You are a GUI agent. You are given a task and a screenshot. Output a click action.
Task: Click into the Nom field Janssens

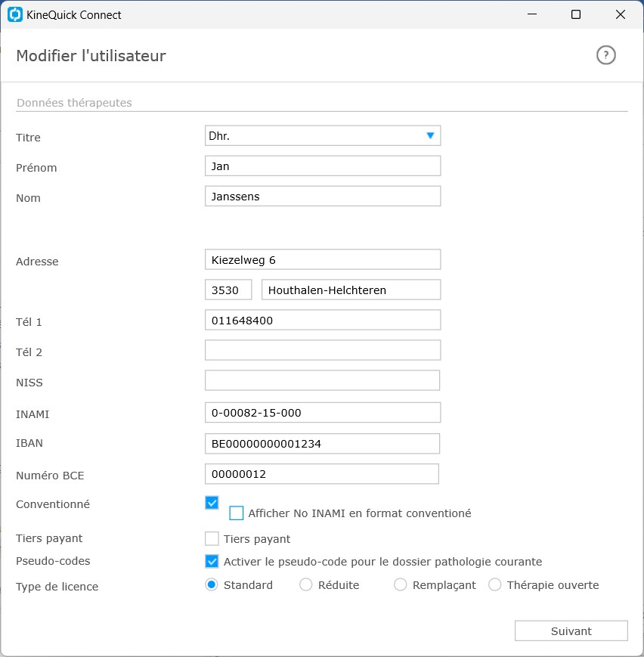tap(322, 196)
